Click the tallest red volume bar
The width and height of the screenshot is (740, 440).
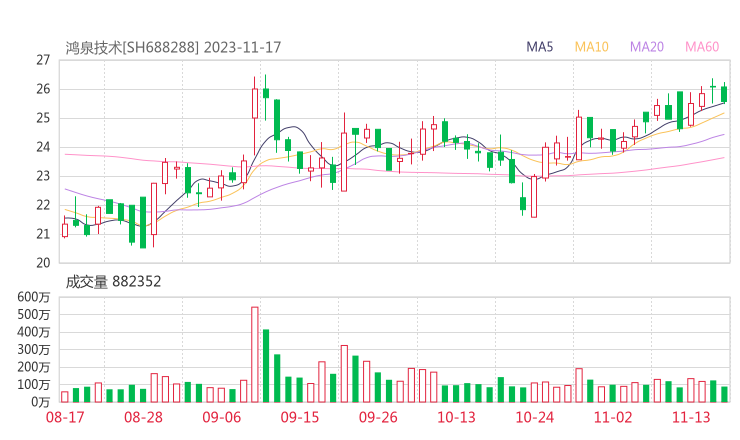255,353
